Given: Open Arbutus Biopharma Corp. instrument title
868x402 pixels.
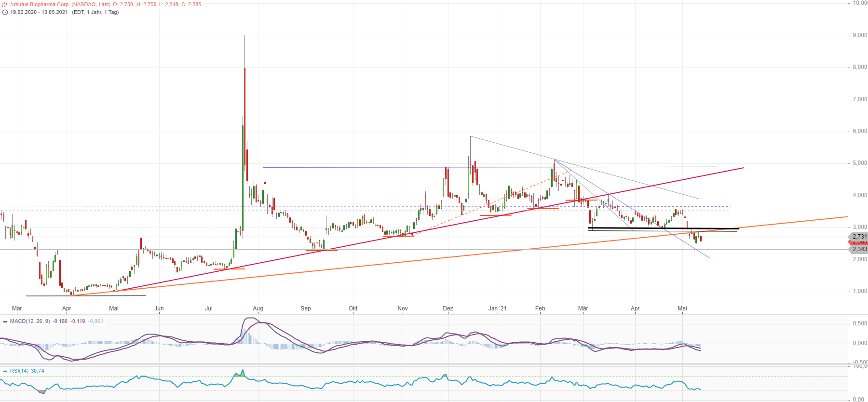Looking at the screenshot, I should click(x=60, y=5).
